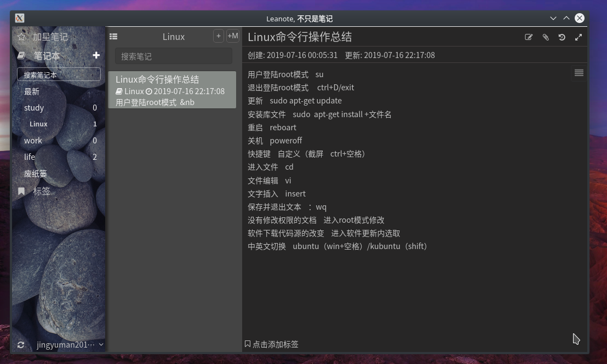Click the tag bookmark icon beside 标签

tap(21, 191)
